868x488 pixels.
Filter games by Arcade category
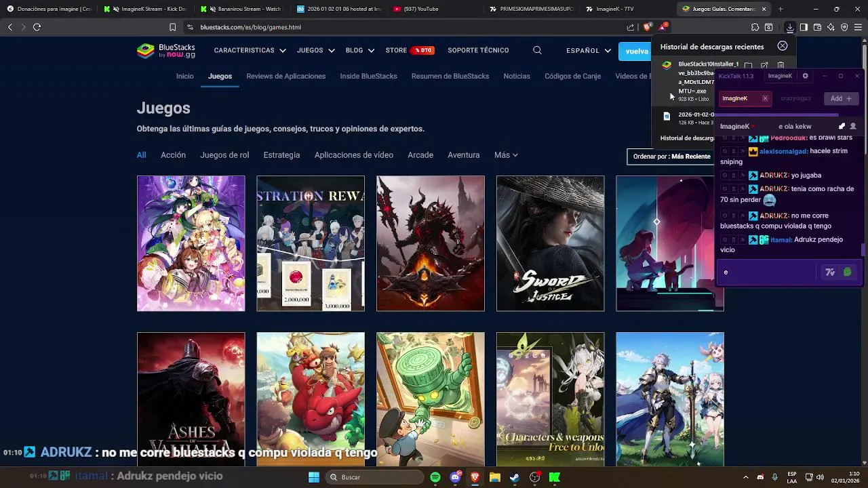pyautogui.click(x=420, y=155)
